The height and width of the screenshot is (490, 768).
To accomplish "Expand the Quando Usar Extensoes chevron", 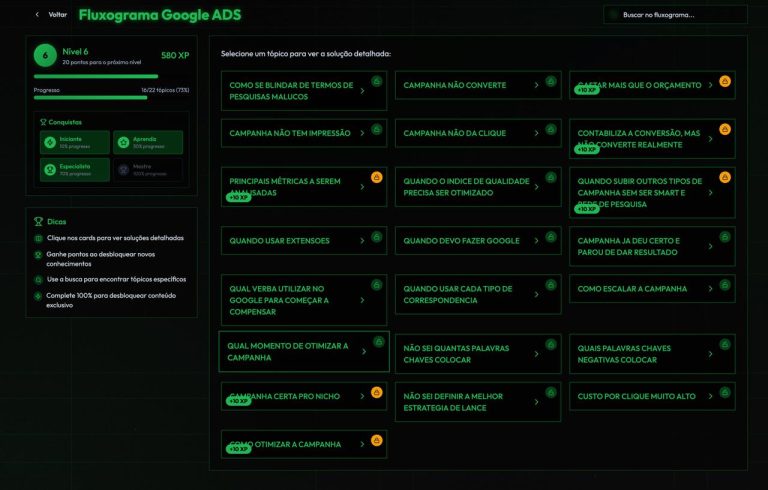I will 362,241.
